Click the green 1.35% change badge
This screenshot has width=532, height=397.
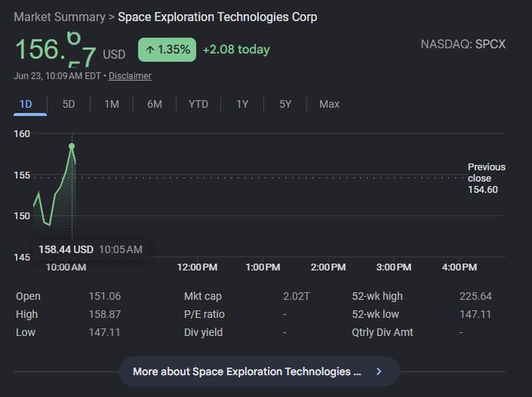point(167,49)
